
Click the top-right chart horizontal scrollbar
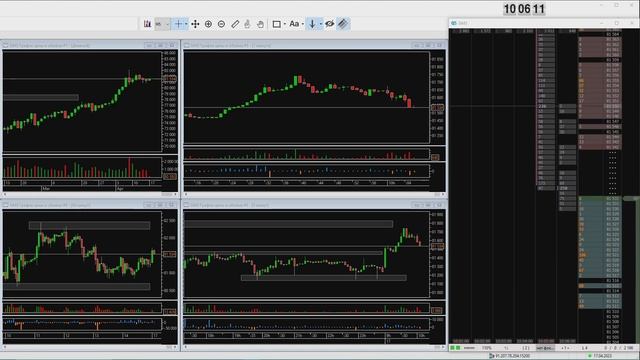[x=314, y=195]
